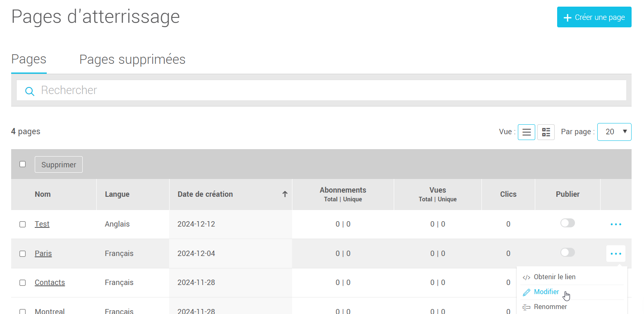Image resolution: width=644 pixels, height=314 pixels.
Task: Click three-dot menu for Paris row
Action: 615,254
